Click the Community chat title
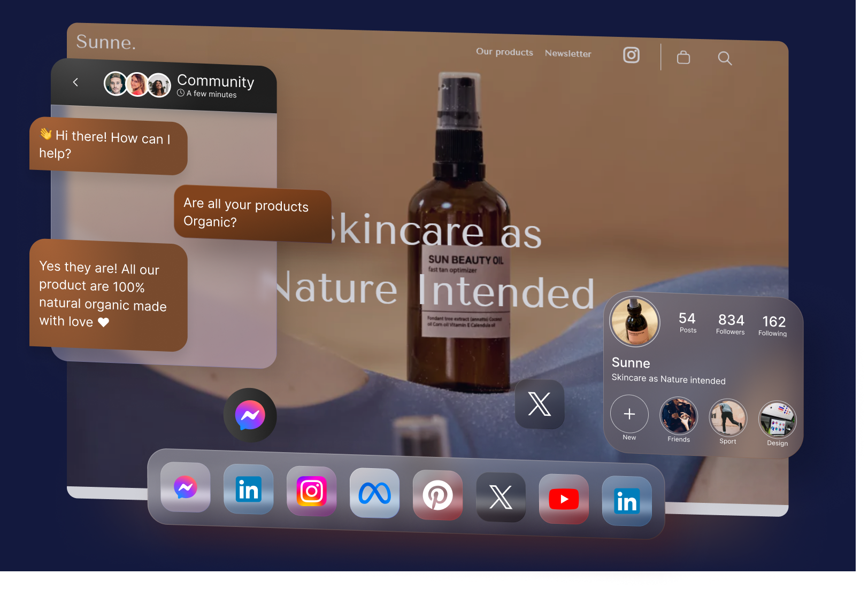The height and width of the screenshot is (590, 868). (x=216, y=81)
